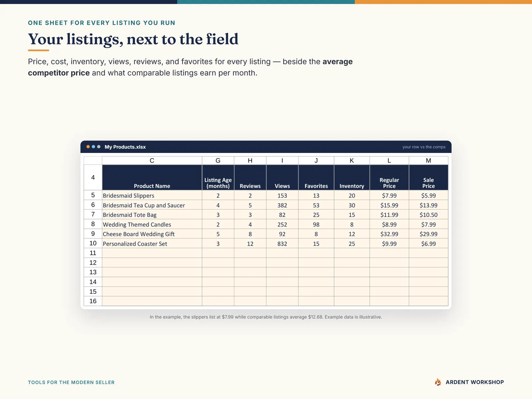This screenshot has height=399, width=532.
Task: Select the Personalized Coaster Set cell
Action: (x=152, y=244)
